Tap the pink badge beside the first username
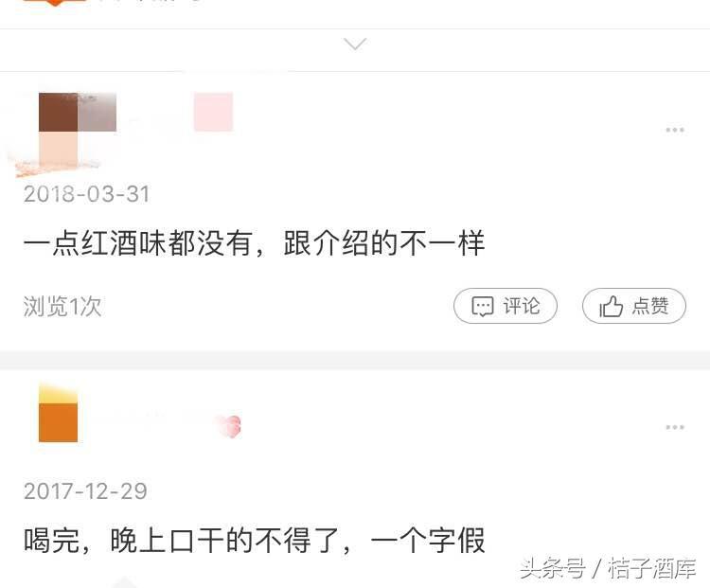The width and height of the screenshot is (710, 588). 213,112
